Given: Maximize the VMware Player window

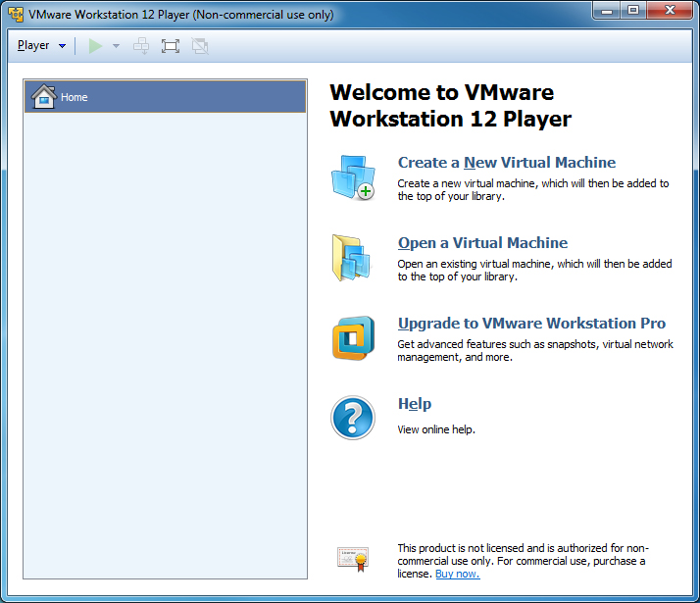Looking at the screenshot, I should [x=633, y=10].
